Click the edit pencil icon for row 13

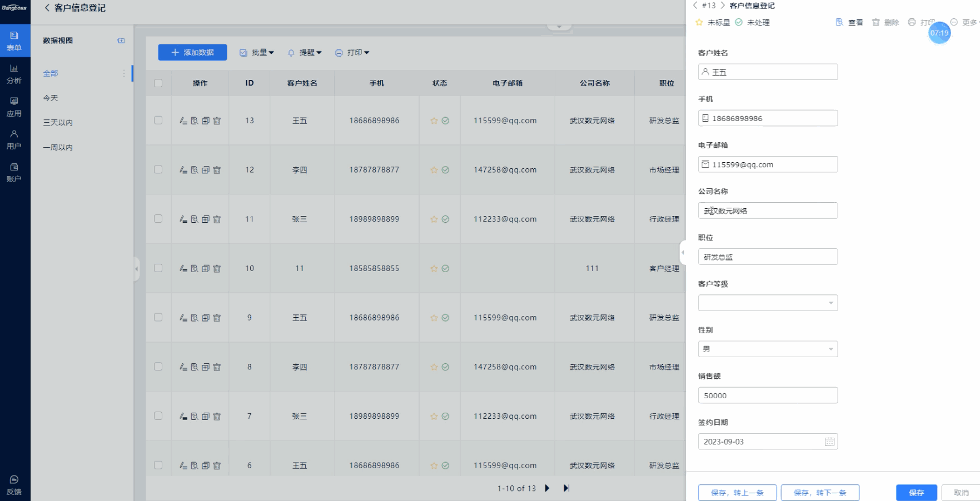[183, 121]
